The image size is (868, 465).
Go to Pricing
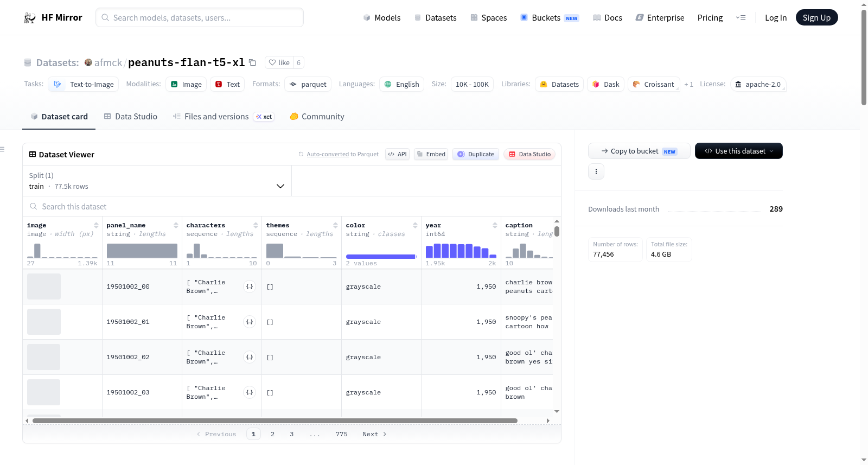click(710, 18)
